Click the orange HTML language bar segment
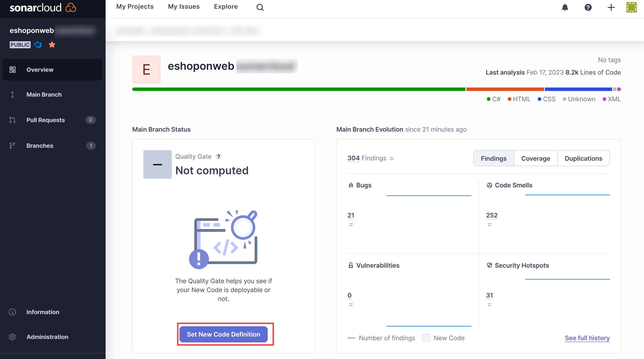Screen dimensions: 644x359 505,89
